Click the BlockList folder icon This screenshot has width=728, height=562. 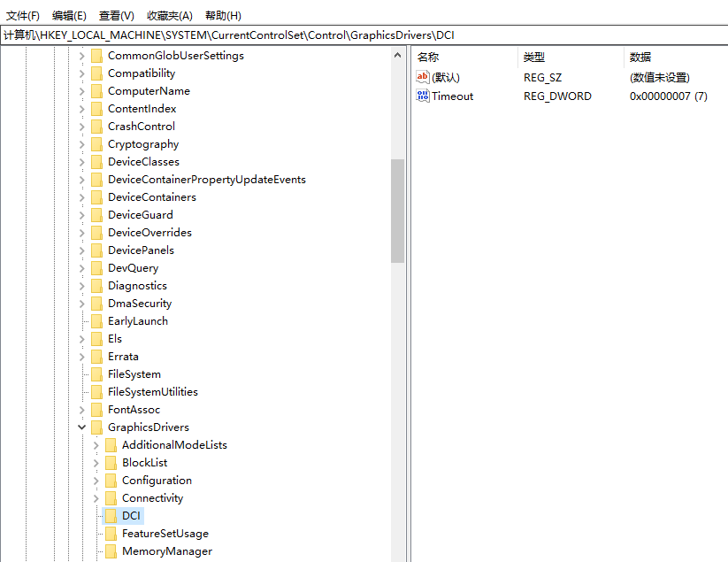pos(111,463)
